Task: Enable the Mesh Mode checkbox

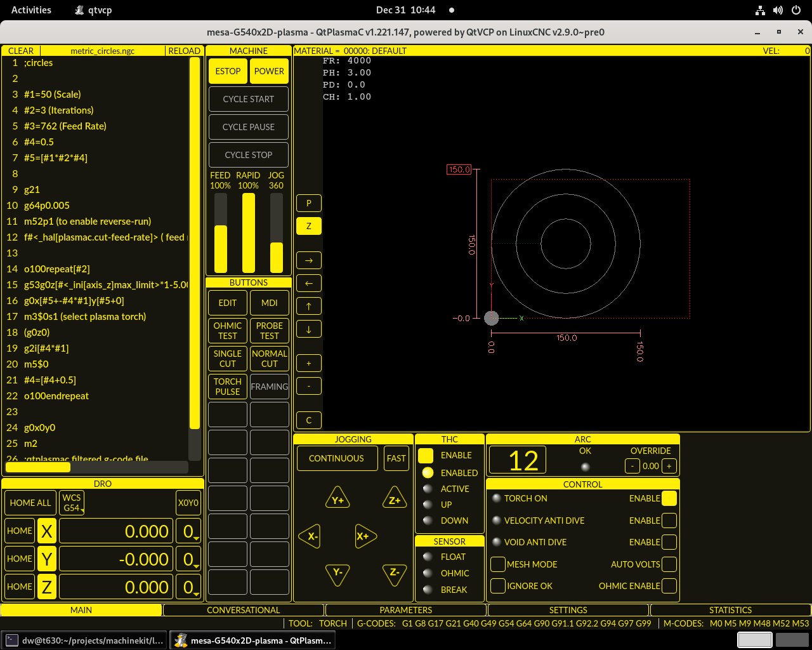Action: 498,564
